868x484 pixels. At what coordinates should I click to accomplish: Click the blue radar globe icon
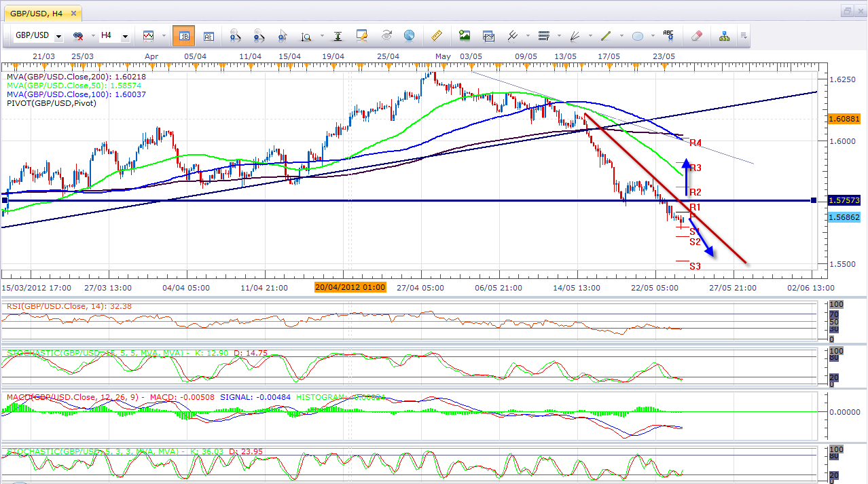(x=409, y=35)
